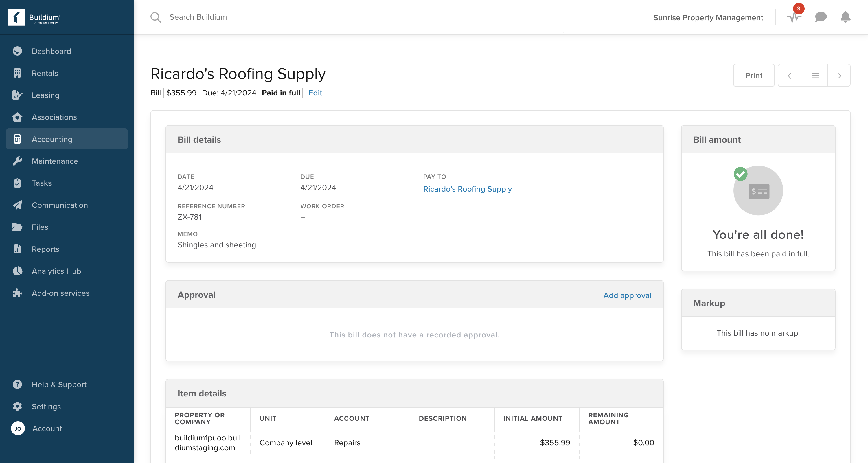Screen dimensions: 868x463
Task: Click the Settings gear icon
Action: [x=17, y=406]
